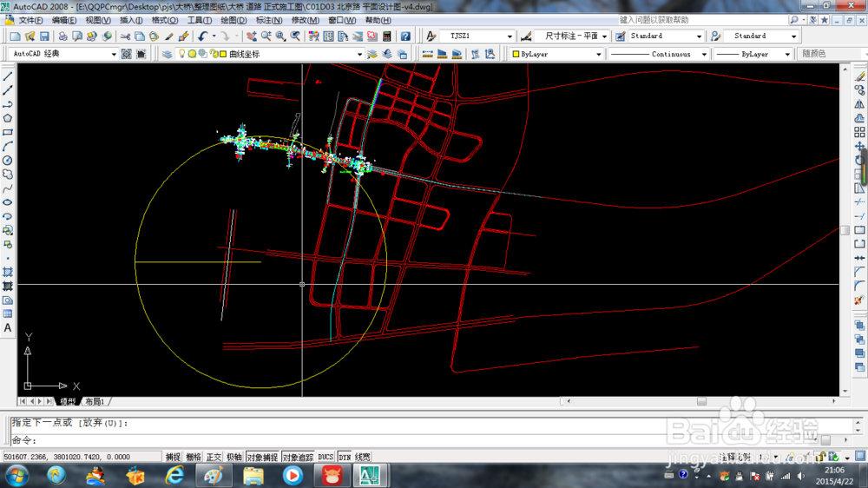Click the Save file icon
868x488 pixels.
pyautogui.click(x=43, y=36)
